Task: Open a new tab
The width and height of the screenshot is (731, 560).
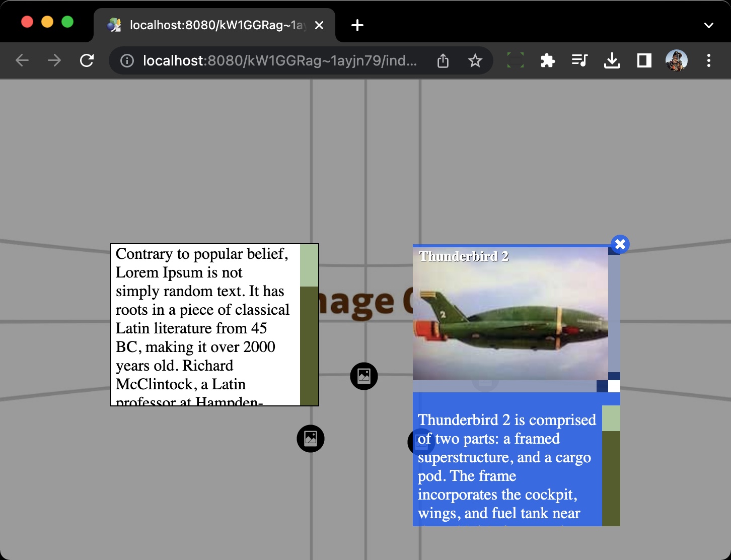Action: (x=357, y=25)
